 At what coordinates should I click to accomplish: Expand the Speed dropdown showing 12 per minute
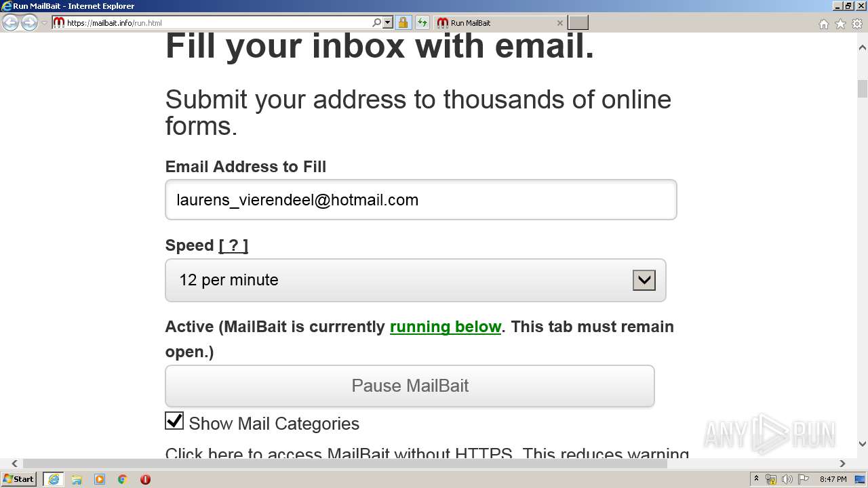644,280
